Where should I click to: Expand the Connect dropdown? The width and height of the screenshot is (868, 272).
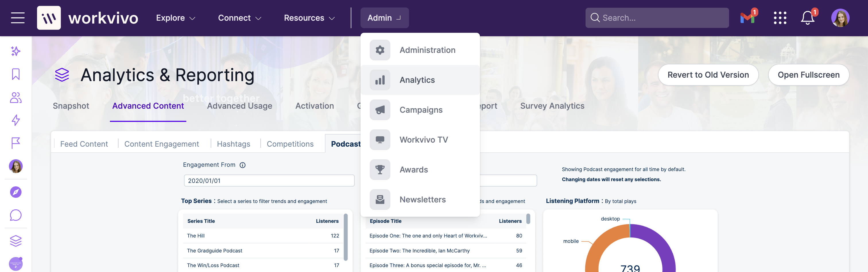coord(239,18)
